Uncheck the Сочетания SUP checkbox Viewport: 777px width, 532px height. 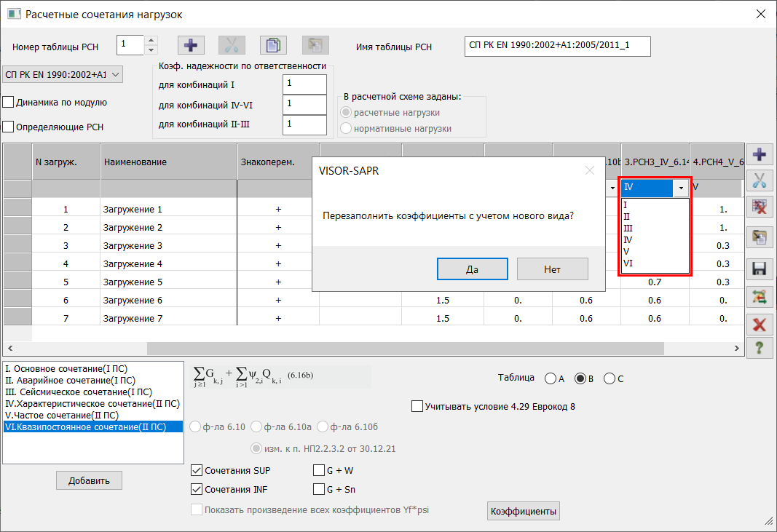pyautogui.click(x=196, y=471)
